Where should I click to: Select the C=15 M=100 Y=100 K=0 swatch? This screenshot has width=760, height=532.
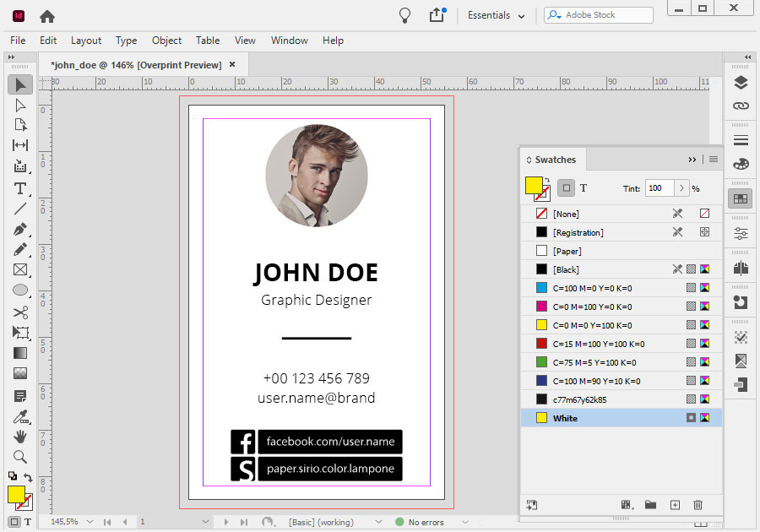click(622, 344)
